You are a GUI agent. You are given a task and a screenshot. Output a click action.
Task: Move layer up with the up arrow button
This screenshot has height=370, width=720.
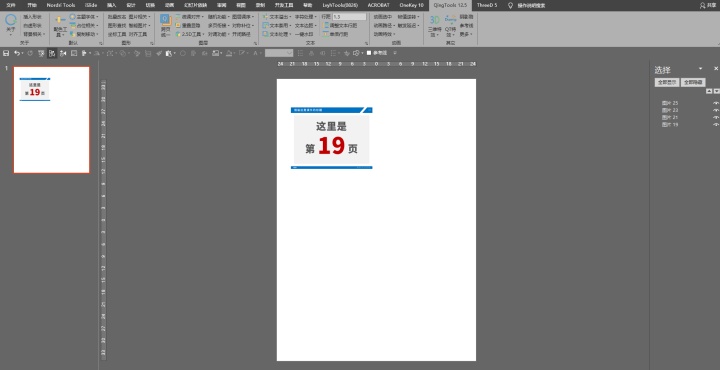click(709, 91)
